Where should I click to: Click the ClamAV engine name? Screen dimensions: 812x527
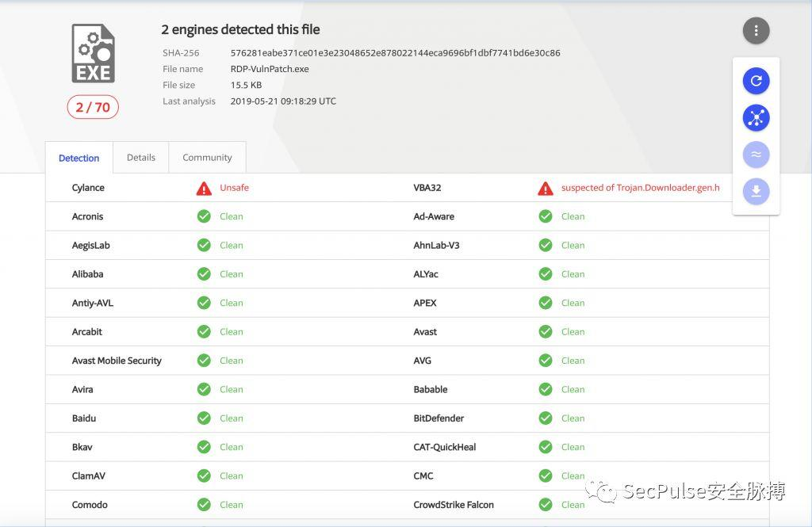coord(89,475)
